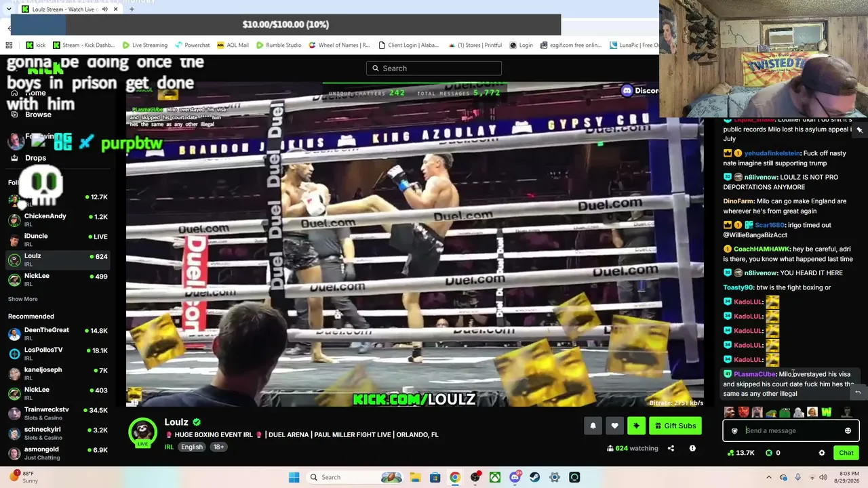
Task: Open iDuncle's live channel
Action: click(x=58, y=239)
